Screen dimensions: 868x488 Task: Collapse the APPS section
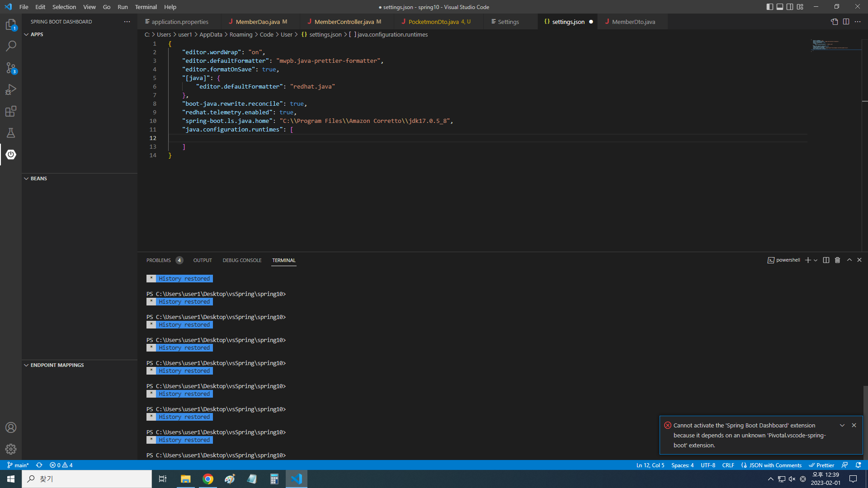click(x=79, y=34)
